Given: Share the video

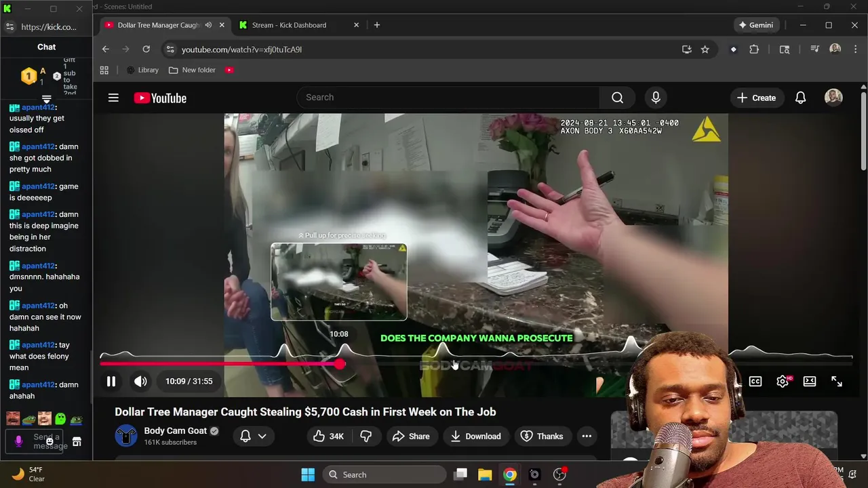Looking at the screenshot, I should tap(411, 436).
